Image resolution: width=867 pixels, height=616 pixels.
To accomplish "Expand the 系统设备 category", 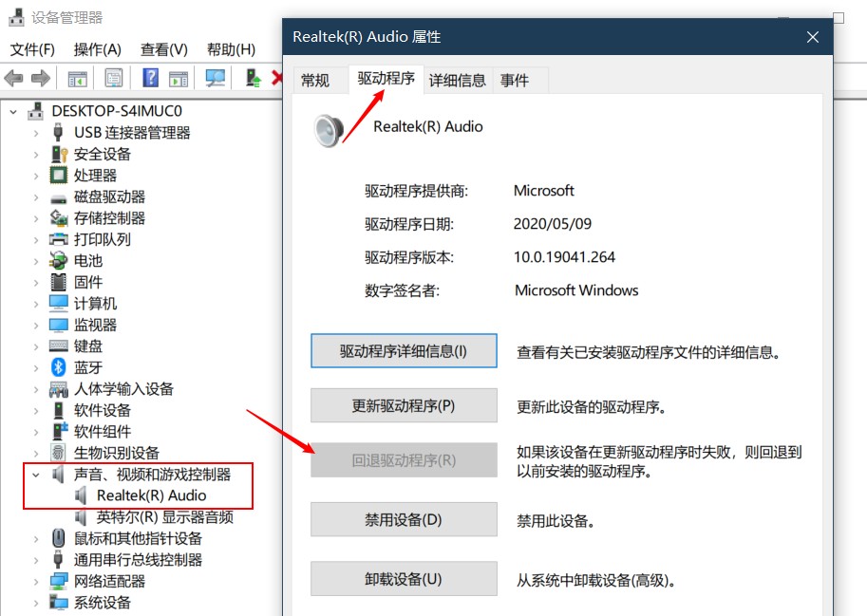I will [x=36, y=603].
